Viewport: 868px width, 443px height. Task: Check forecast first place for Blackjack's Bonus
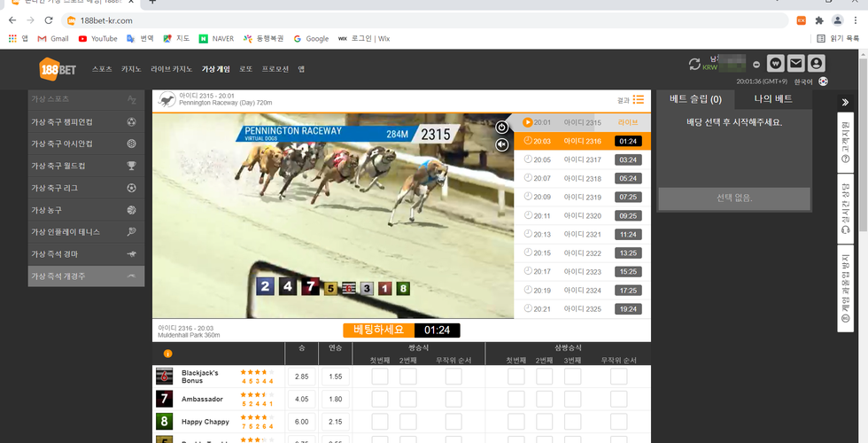click(380, 377)
